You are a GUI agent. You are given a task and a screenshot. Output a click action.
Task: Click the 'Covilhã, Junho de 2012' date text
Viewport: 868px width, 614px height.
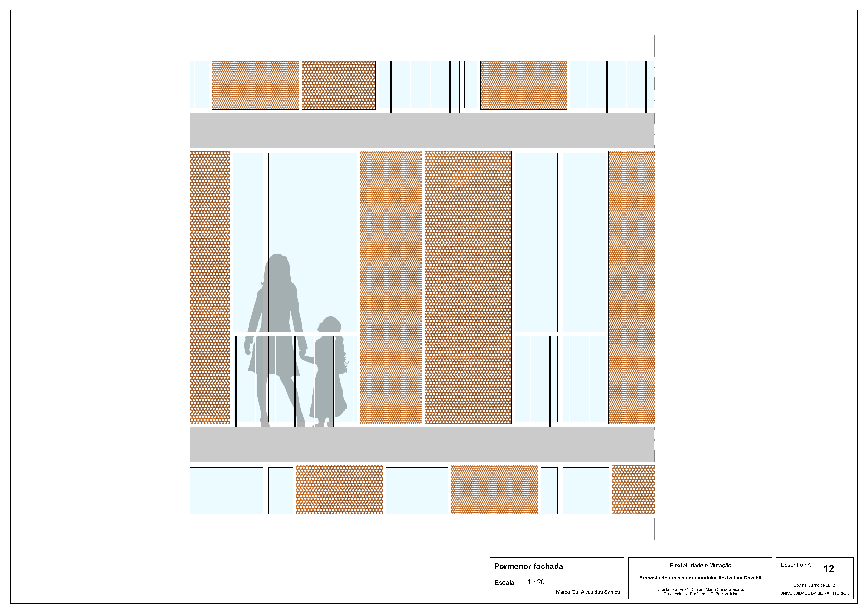click(x=814, y=585)
